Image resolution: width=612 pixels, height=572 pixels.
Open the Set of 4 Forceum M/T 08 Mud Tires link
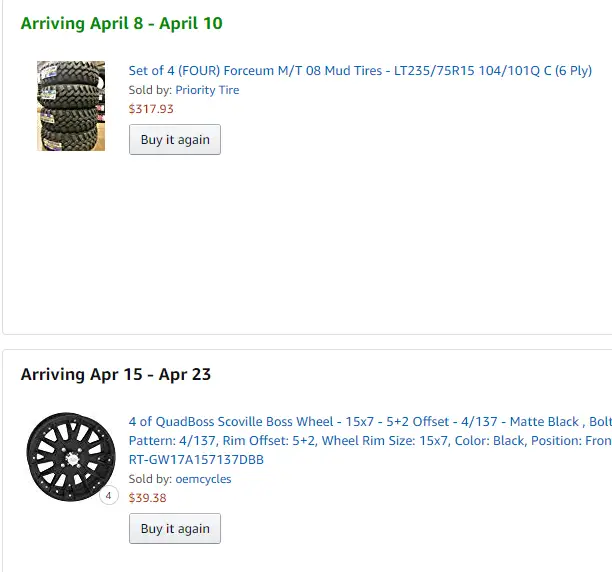[360, 71]
